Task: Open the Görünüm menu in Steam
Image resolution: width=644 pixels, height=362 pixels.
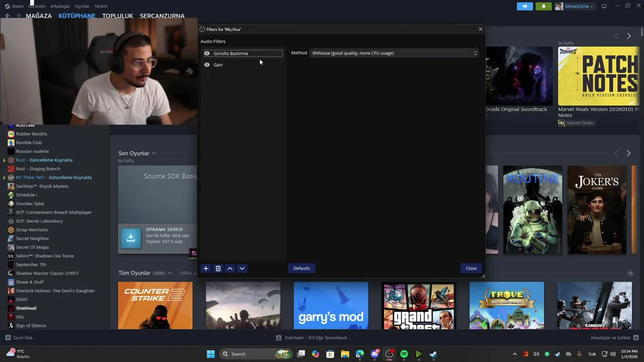Action: [37, 6]
